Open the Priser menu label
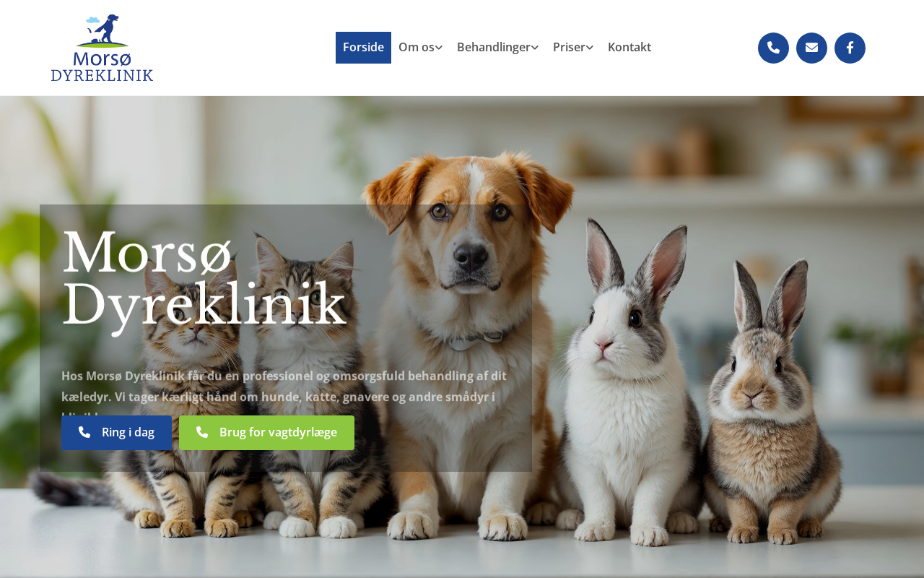Screen dimensions: 924x578 click(569, 48)
